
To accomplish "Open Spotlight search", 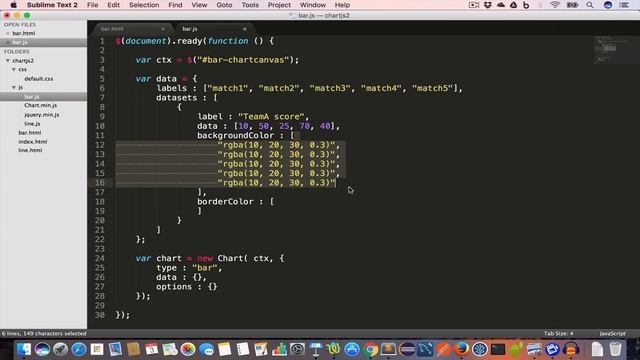I will [590, 5].
